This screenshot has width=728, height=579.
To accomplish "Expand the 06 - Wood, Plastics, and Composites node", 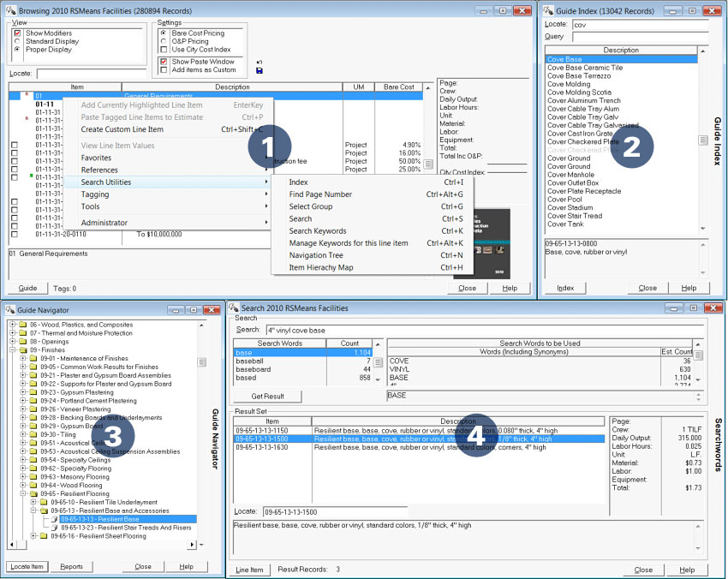I will 13,325.
